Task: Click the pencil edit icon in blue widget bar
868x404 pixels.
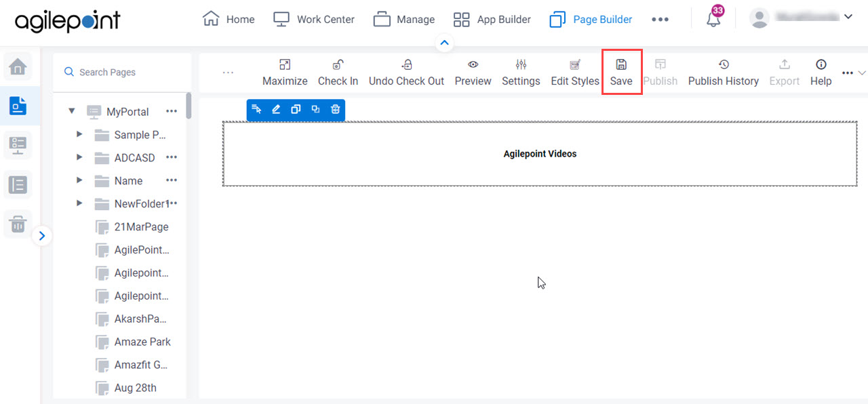Action: pos(276,109)
